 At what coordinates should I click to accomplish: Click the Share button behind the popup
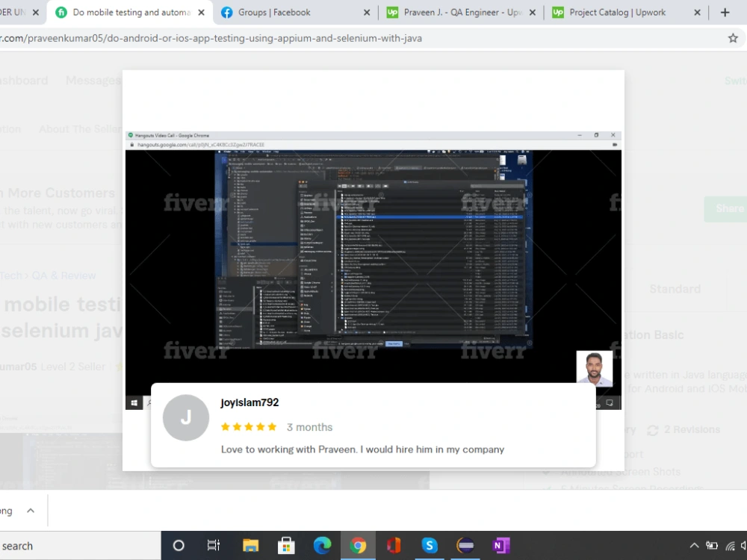point(725,208)
